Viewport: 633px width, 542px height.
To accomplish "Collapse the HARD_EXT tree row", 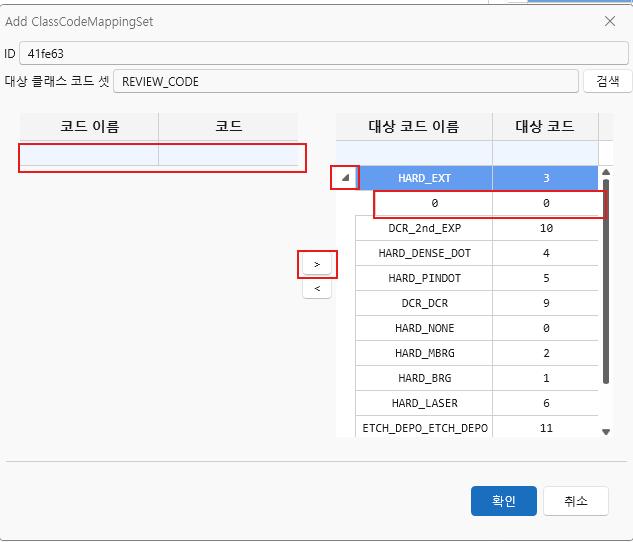I will tap(345, 179).
